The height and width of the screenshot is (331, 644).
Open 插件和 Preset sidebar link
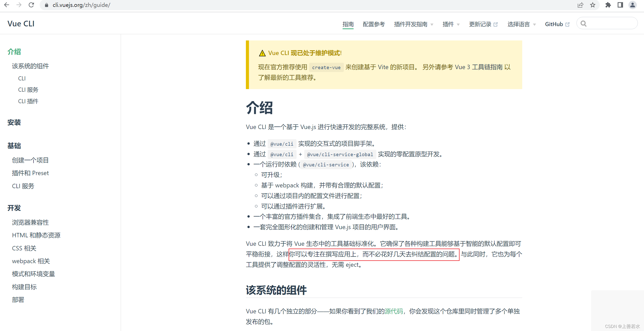click(30, 173)
